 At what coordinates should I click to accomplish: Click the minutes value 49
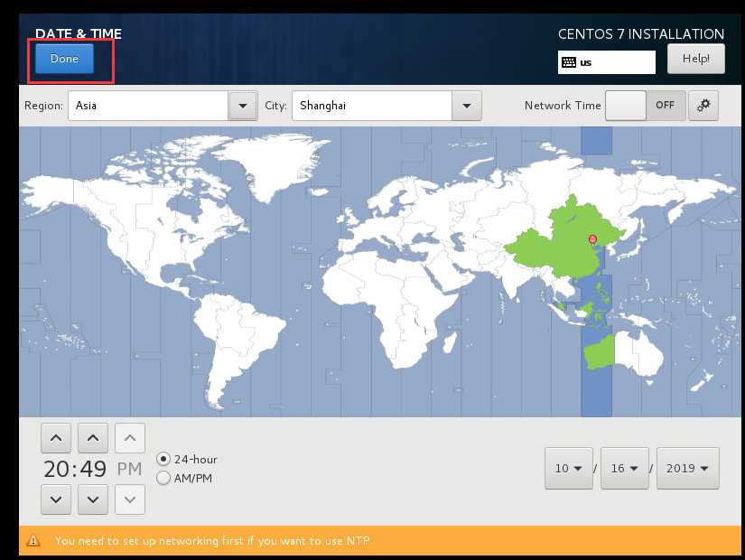93,469
